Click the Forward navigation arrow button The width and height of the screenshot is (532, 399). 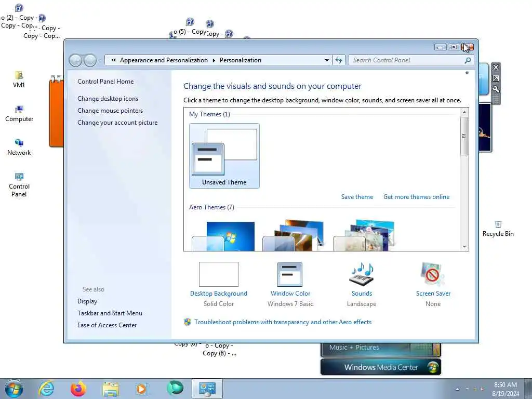[x=90, y=60]
